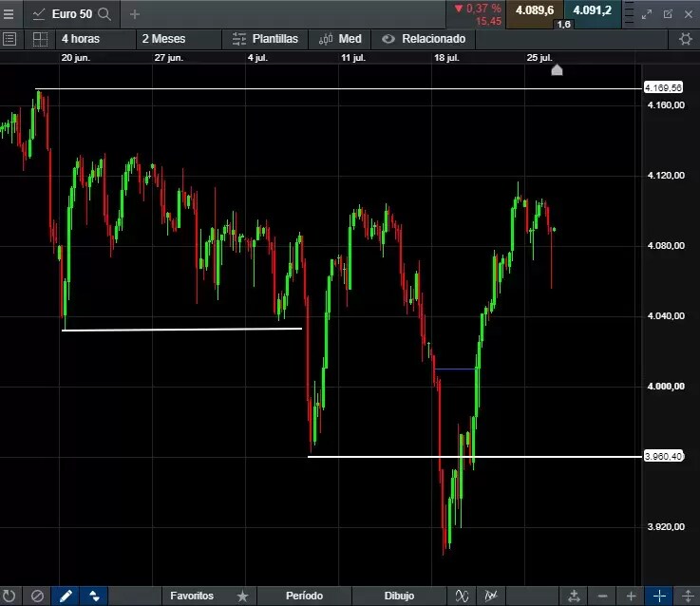Click the anchor/scale chart icon
Viewport: 700px width, 606px height.
(574, 597)
